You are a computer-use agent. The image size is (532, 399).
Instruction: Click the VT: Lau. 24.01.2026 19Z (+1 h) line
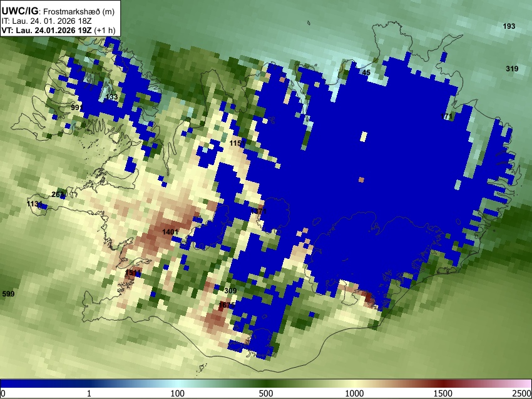click(58, 30)
